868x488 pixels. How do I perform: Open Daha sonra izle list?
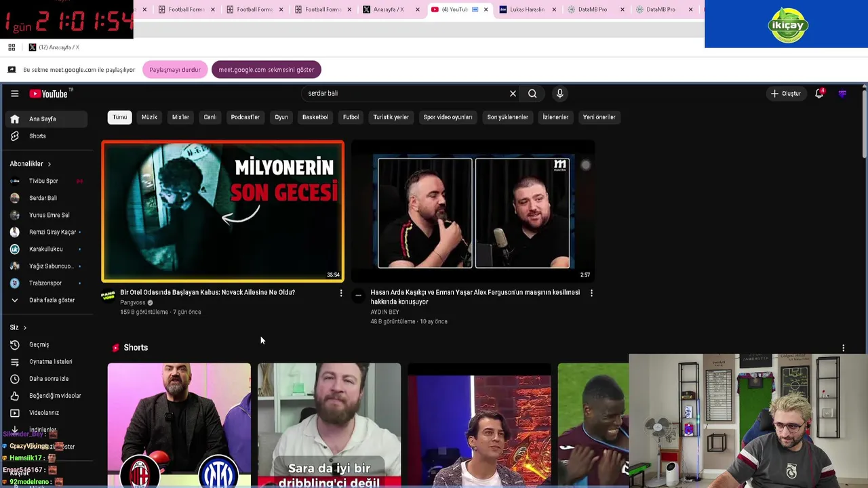click(46, 379)
